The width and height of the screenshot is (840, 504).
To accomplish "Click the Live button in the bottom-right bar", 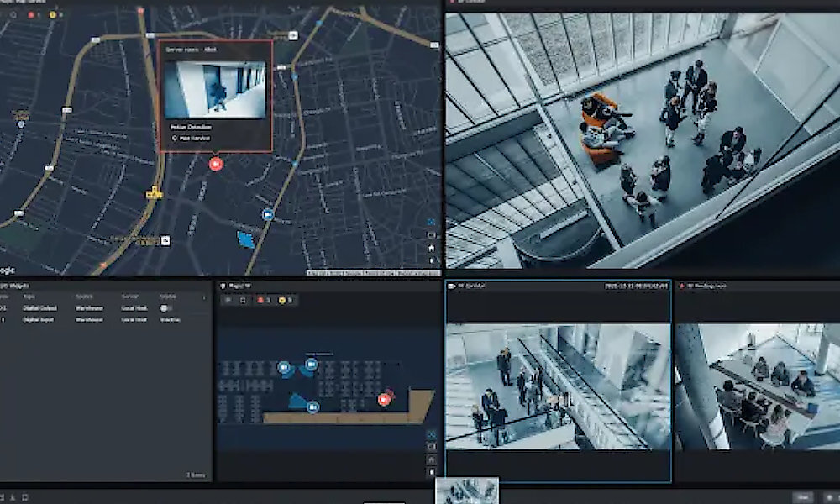I will coord(804,497).
